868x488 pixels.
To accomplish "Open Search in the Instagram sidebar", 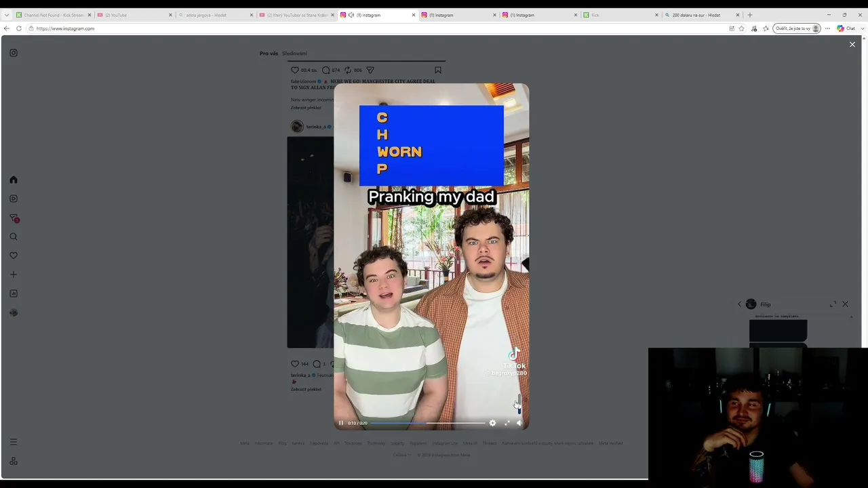I will click(14, 237).
